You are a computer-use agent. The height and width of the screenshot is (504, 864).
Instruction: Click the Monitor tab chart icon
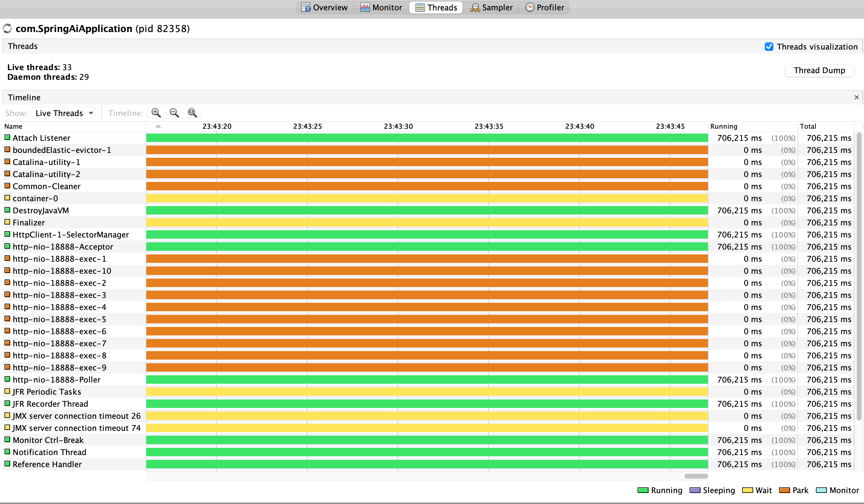pos(365,7)
